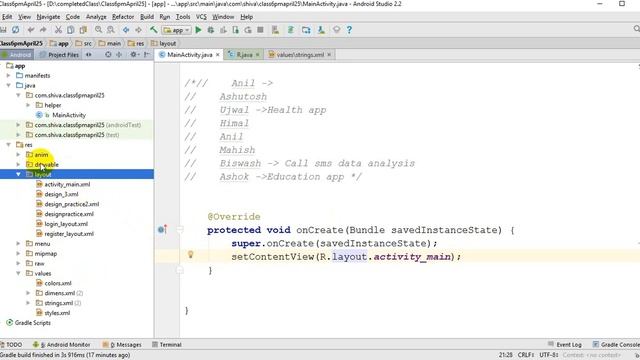640x360 pixels.
Task: Select Project Files view tab
Action: click(59, 54)
